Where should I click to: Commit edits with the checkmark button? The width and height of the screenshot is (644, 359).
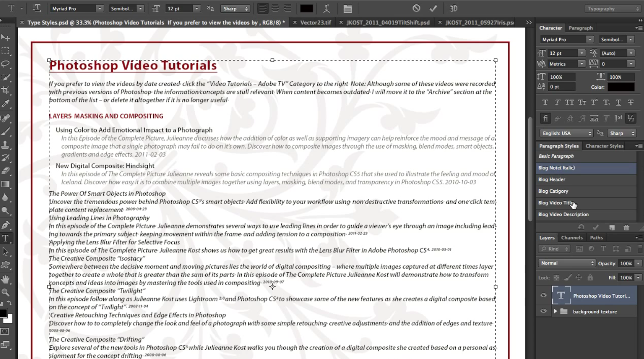point(433,8)
